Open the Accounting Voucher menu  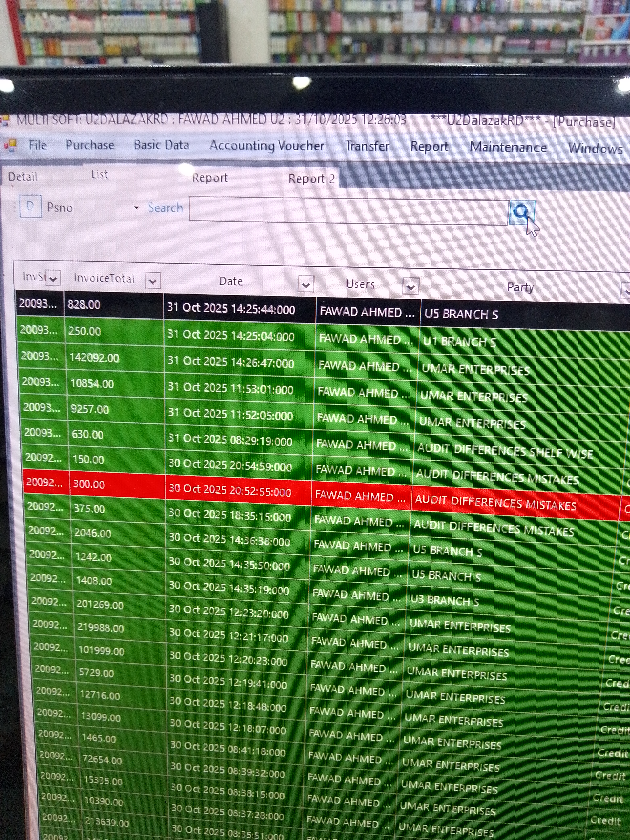click(267, 146)
